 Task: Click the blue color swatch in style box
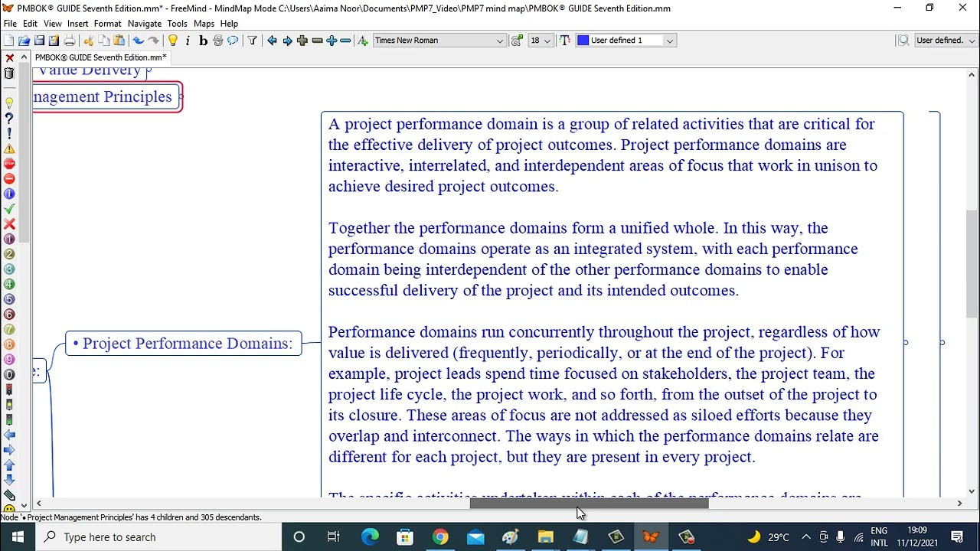click(x=583, y=41)
